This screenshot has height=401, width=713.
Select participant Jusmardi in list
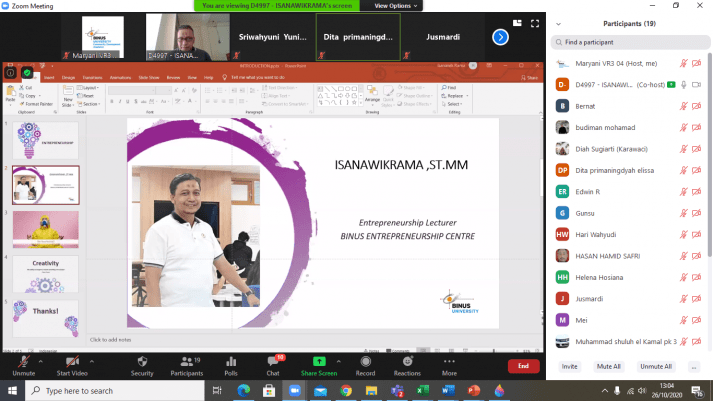[x=630, y=299]
